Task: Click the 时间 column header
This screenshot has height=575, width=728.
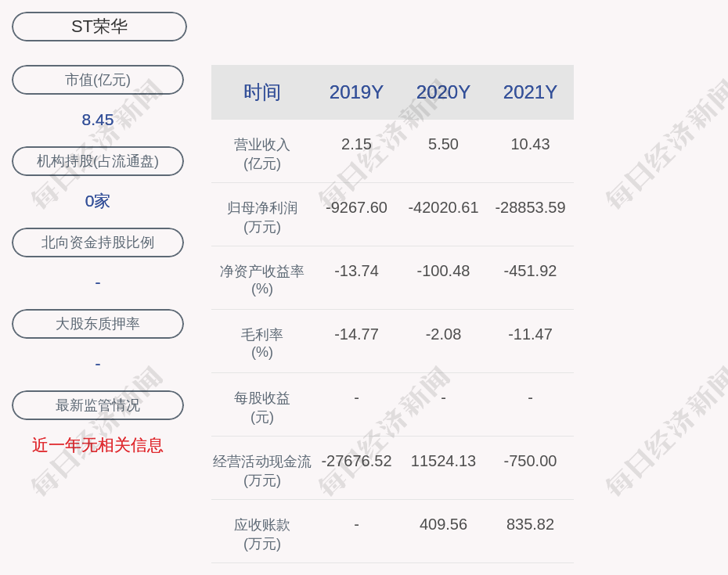Action: 262,92
